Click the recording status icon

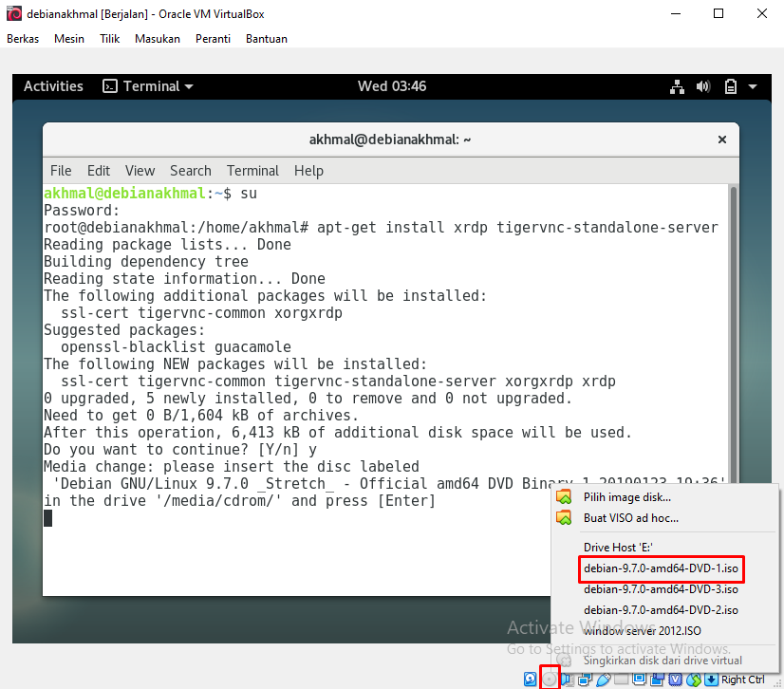coord(658,679)
